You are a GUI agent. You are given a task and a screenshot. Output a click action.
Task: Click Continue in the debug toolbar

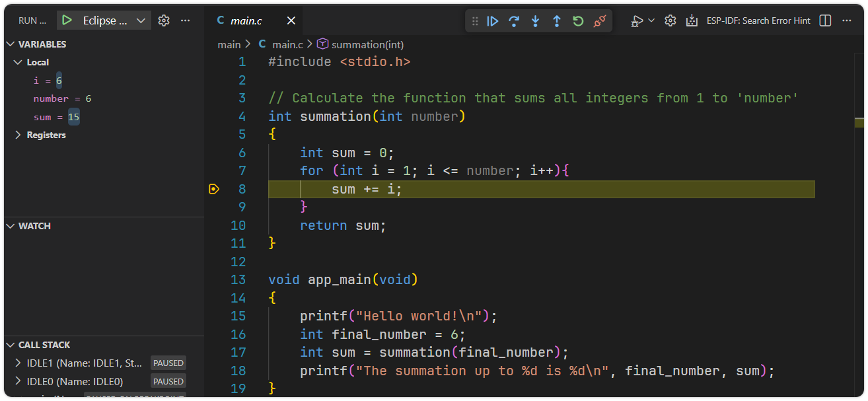pyautogui.click(x=493, y=20)
